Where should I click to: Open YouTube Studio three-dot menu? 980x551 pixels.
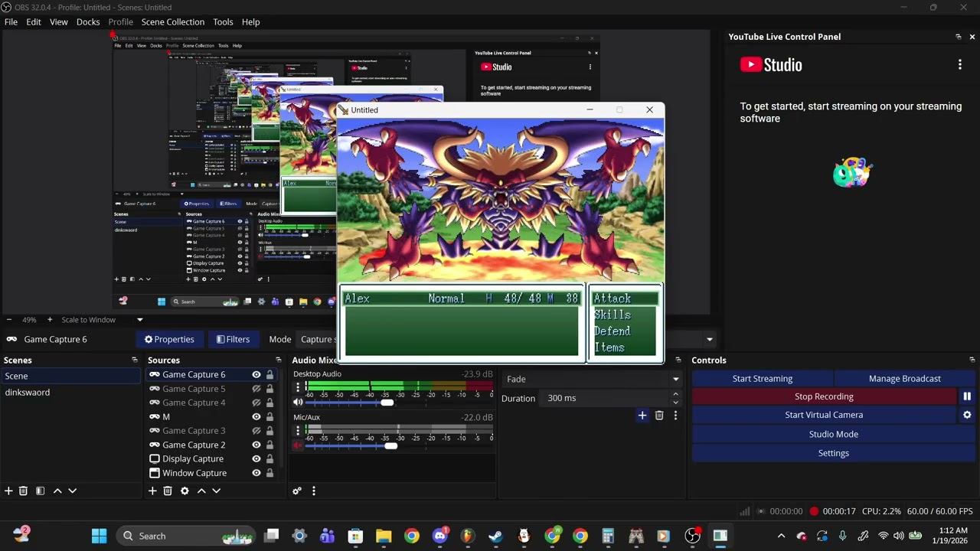point(960,65)
